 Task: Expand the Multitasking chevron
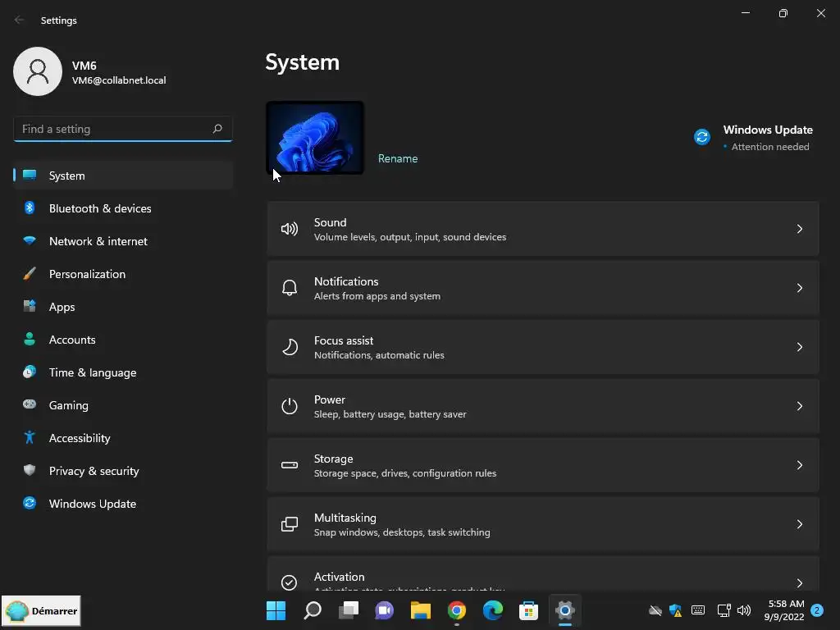799,524
